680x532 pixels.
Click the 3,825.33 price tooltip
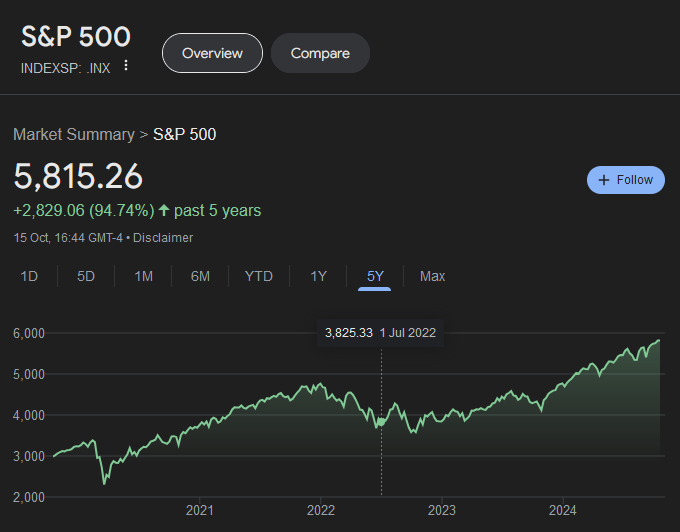click(x=349, y=332)
